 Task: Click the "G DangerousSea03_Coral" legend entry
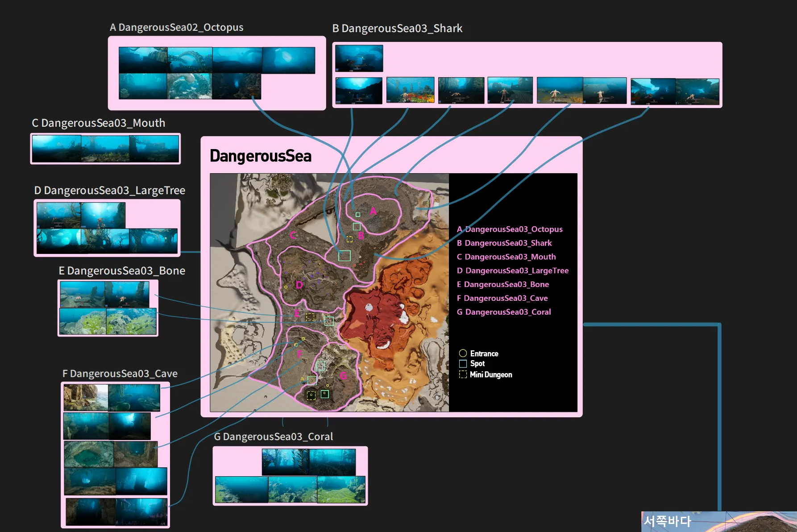click(x=504, y=312)
